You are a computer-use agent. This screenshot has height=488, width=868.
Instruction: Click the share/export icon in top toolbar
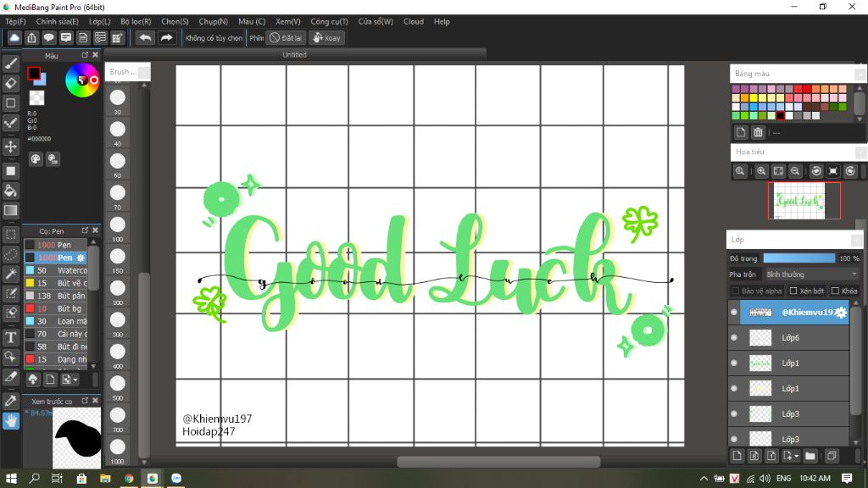tap(31, 37)
